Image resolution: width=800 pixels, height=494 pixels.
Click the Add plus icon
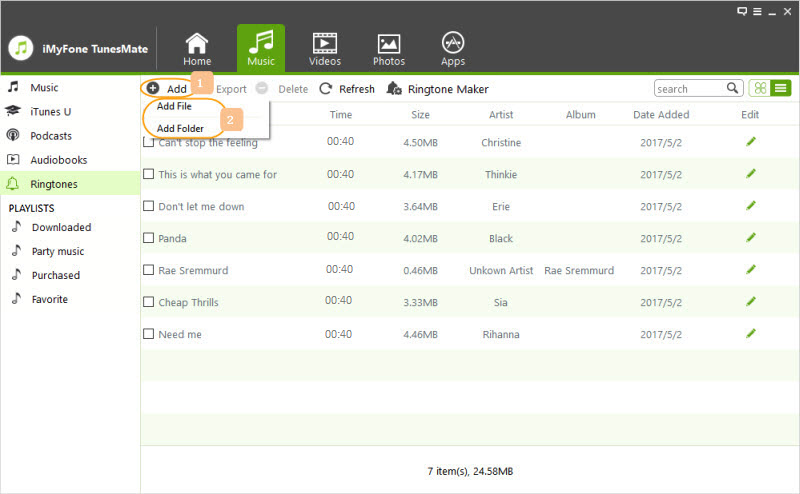[x=153, y=88]
